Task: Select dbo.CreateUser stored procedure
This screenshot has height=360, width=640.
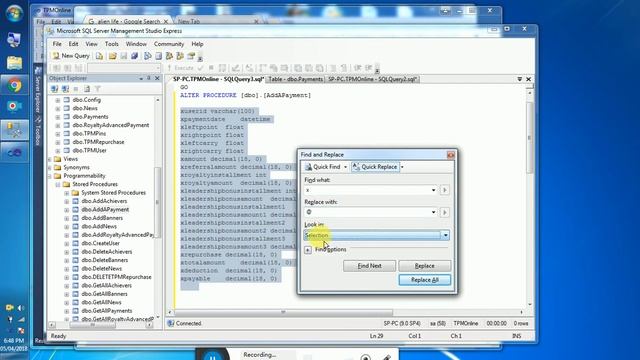Action: (x=100, y=243)
